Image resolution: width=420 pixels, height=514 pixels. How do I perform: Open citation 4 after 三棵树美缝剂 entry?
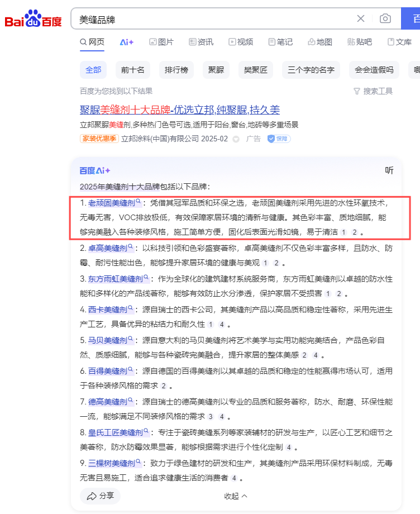pos(233,478)
